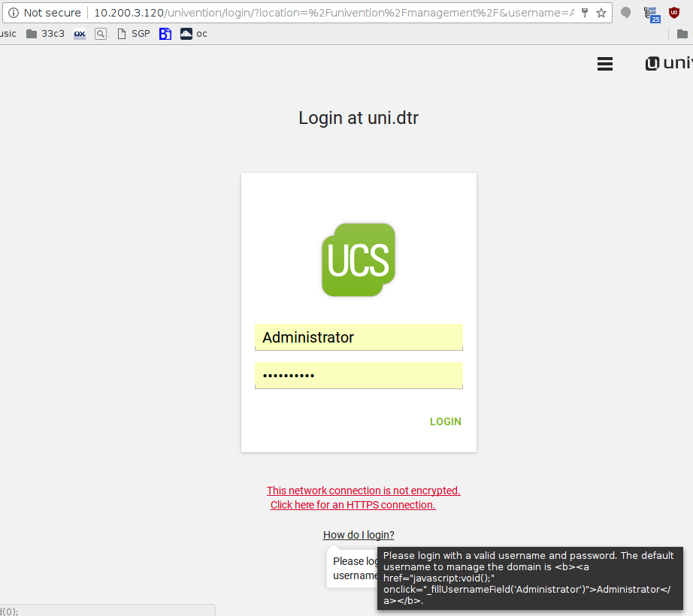Screen dimensions: 693x616
Task: Click the blue B bookmark icon
Action: (165, 34)
